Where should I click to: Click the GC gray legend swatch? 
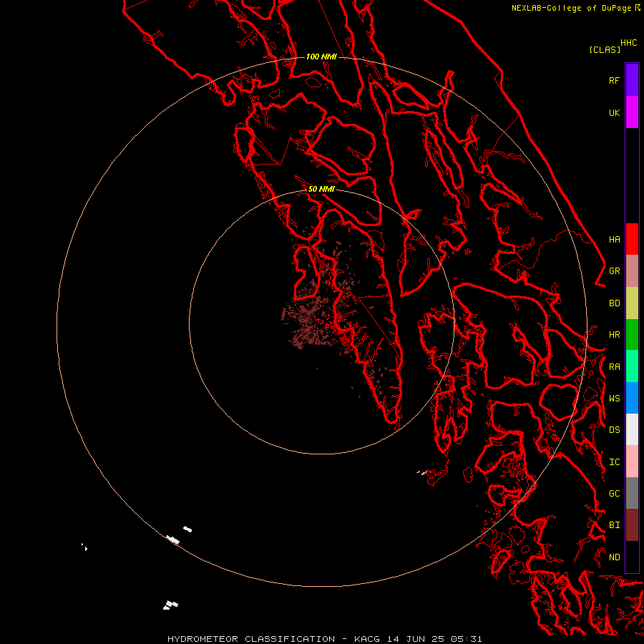pos(632,493)
